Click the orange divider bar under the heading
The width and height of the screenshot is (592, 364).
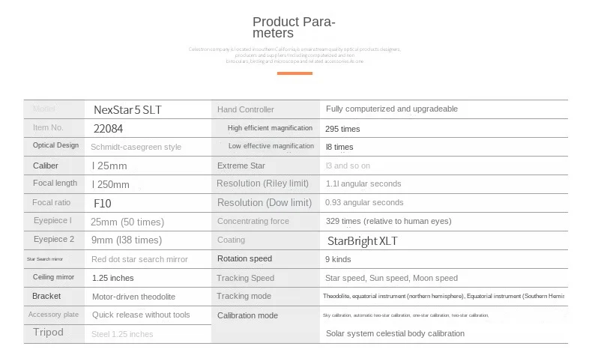tap(294, 73)
